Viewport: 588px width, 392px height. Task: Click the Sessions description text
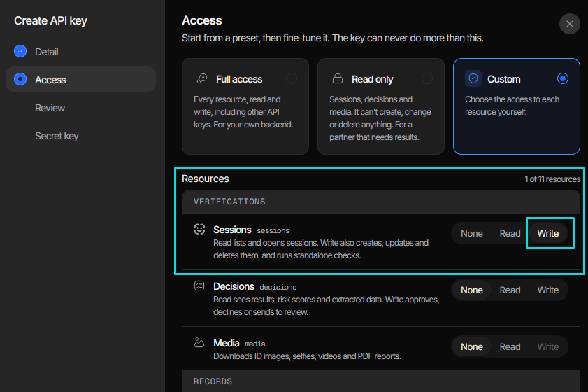321,249
